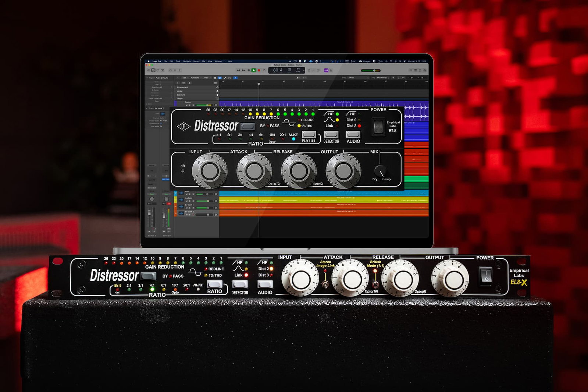Image resolution: width=588 pixels, height=392 pixels.
Task: Click the Signature global track row
Action: pyautogui.click(x=196, y=95)
